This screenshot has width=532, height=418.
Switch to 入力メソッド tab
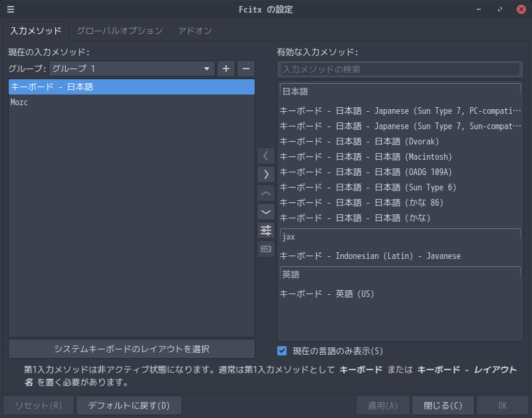click(x=36, y=31)
